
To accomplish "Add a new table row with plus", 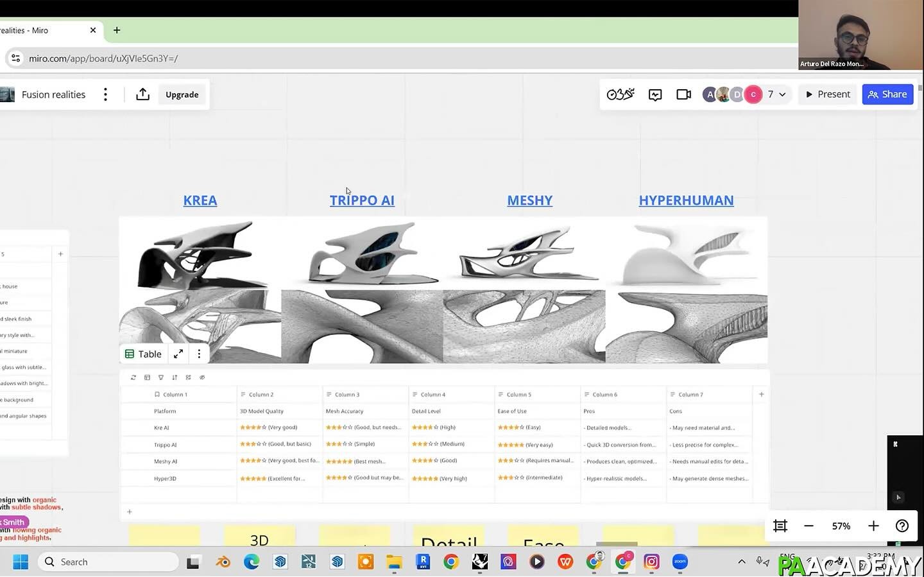I will [x=130, y=512].
